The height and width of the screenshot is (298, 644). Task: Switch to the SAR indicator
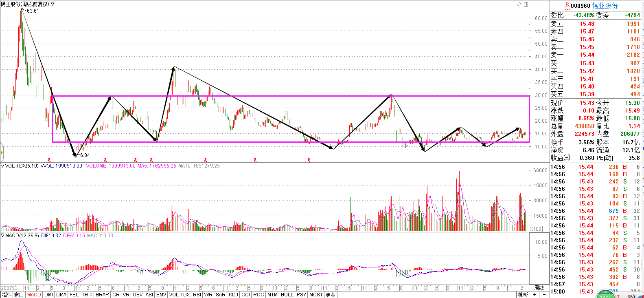[221, 295]
